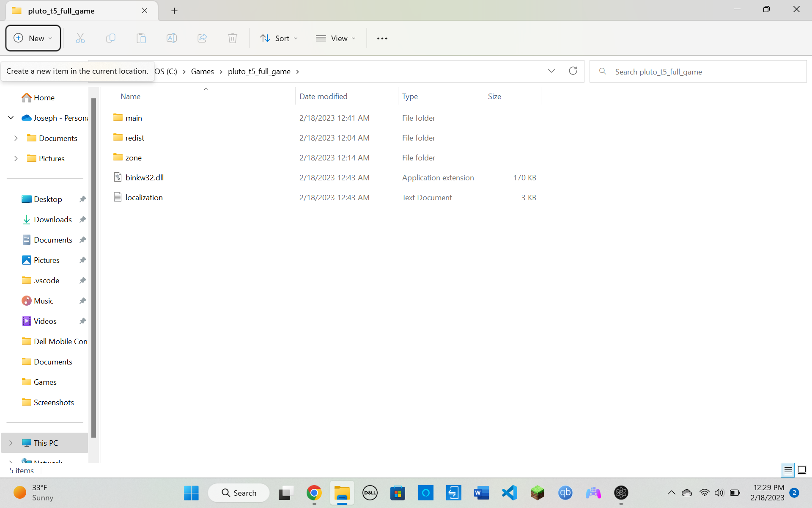
Task: Open the New item dropdown
Action: [33, 38]
